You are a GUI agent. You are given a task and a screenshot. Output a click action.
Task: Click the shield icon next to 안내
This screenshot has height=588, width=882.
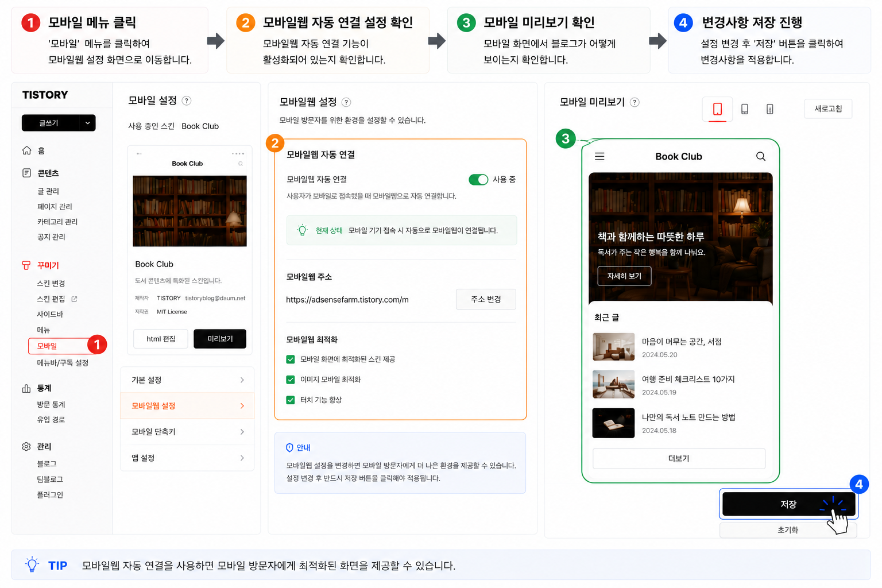289,448
